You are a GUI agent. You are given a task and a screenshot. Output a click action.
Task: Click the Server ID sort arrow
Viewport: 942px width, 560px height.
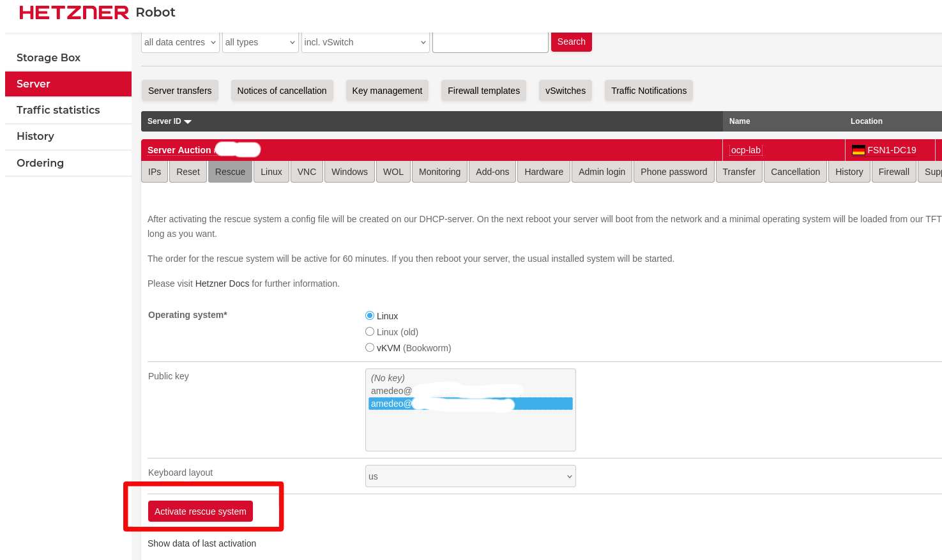click(188, 121)
